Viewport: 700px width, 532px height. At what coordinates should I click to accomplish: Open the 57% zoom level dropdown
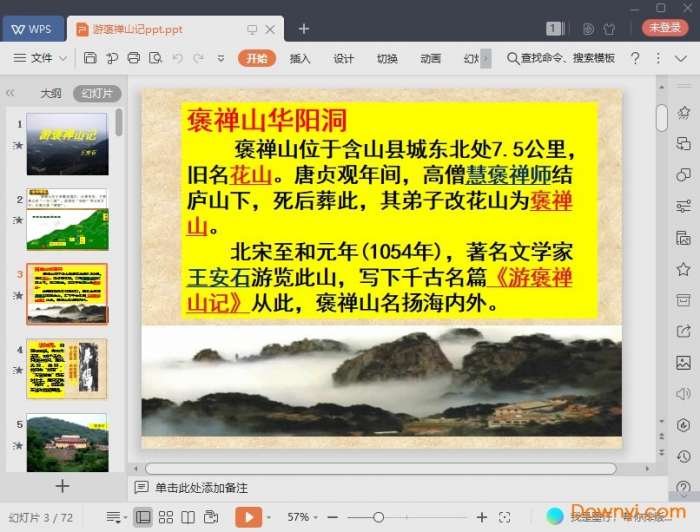click(x=302, y=517)
